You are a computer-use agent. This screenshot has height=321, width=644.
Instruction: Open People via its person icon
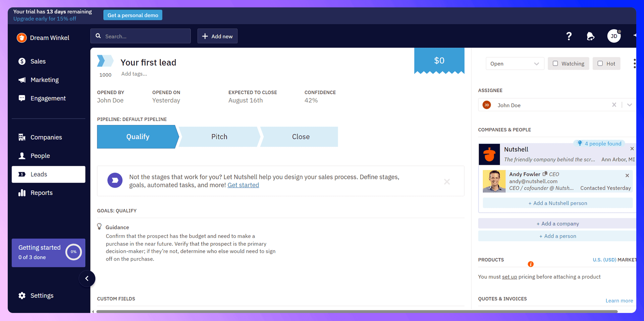pos(22,156)
